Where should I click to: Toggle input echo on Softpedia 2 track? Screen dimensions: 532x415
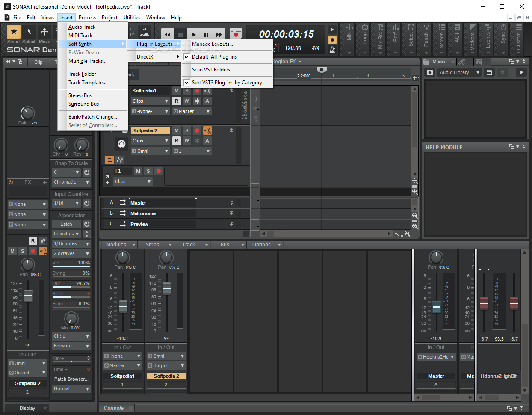(x=207, y=130)
